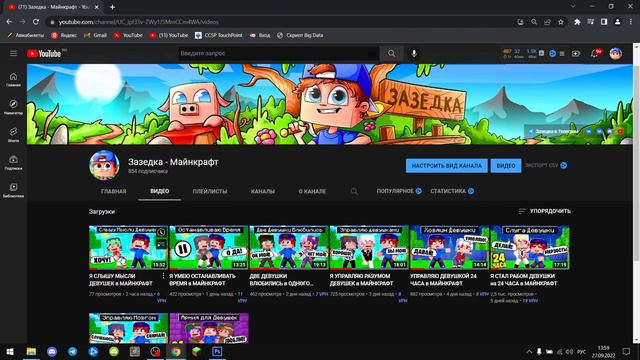Click the extension blue round icon in YouTube header

point(552,53)
